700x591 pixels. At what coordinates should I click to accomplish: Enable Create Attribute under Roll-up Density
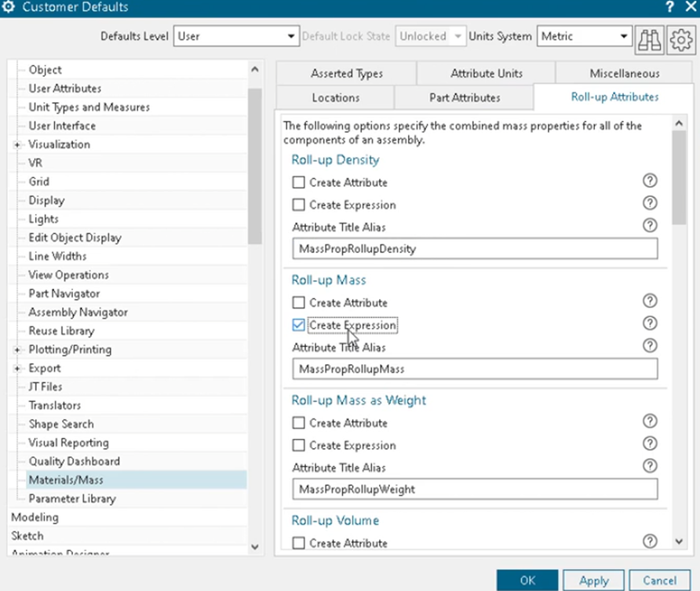click(x=298, y=183)
